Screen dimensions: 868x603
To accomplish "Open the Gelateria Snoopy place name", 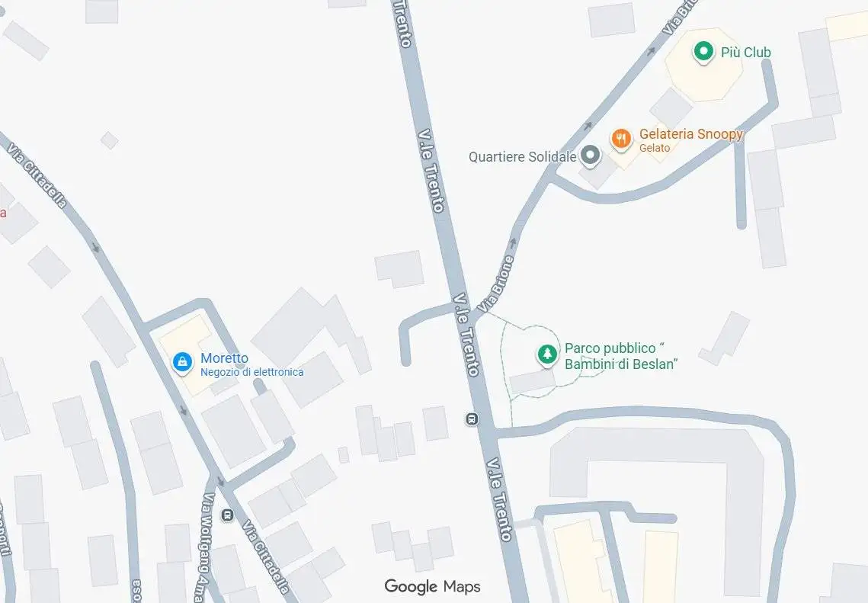I will pyautogui.click(x=691, y=134).
